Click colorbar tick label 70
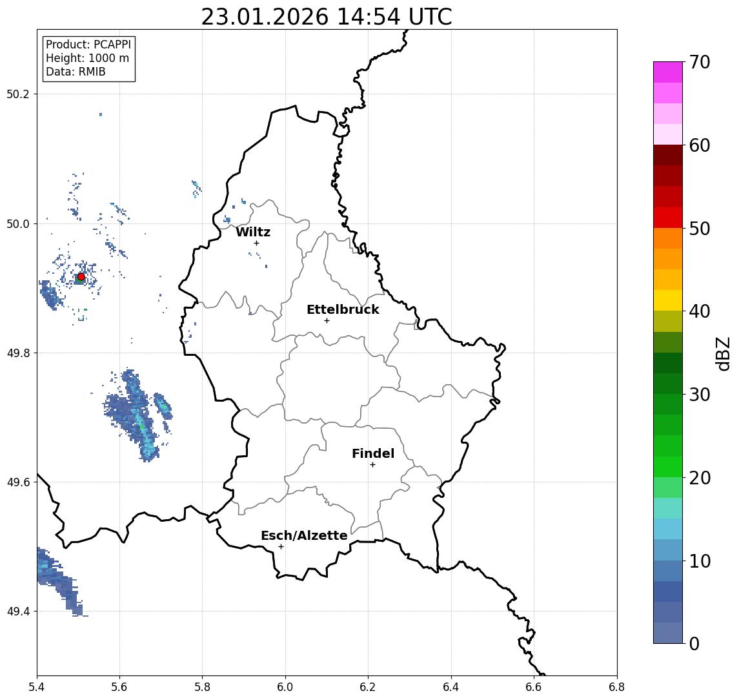The width and height of the screenshot is (739, 700). [x=700, y=62]
